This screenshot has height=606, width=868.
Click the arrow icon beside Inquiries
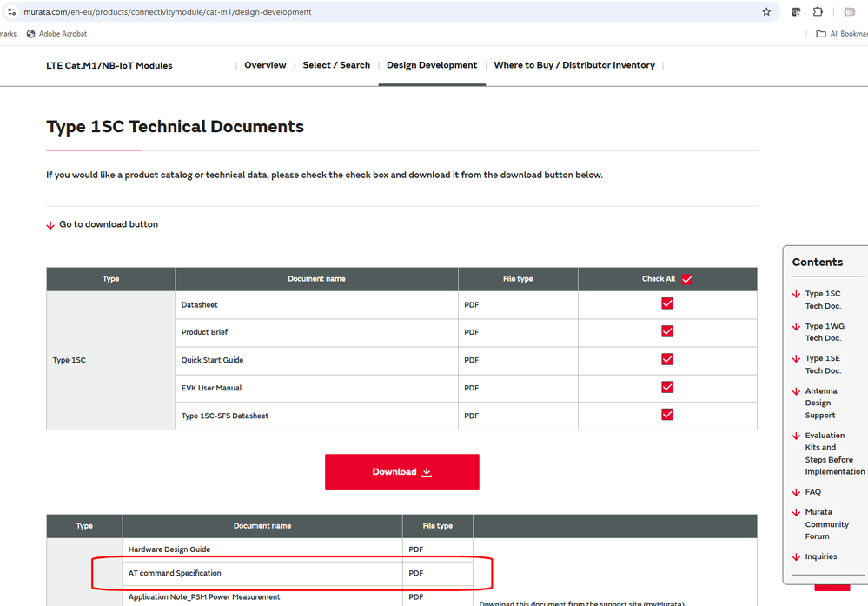(x=796, y=557)
